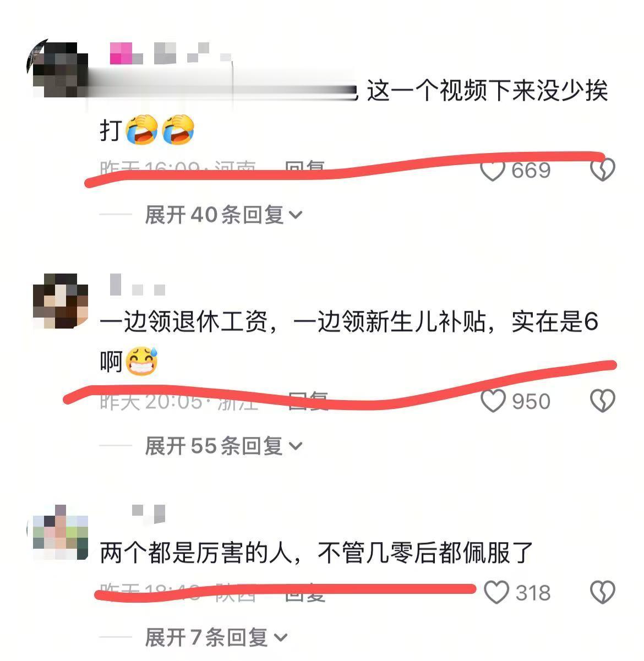Open the first commenter's blurred username
The height and width of the screenshot is (661, 644).
click(171, 53)
